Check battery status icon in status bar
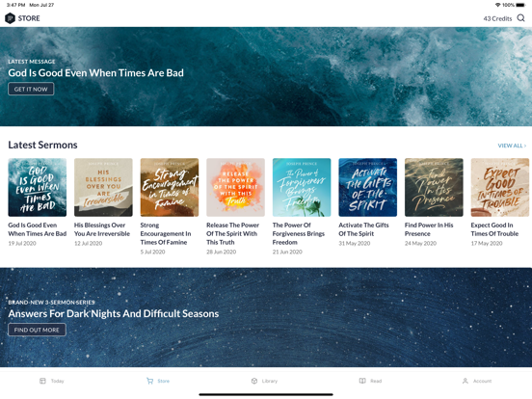This screenshot has height=399, width=532. (520, 5)
